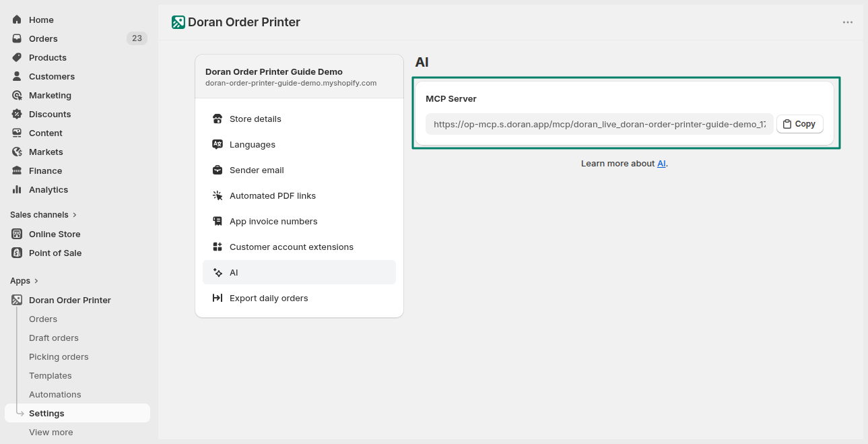
Task: Click the MCP Server heading
Action: coord(451,98)
